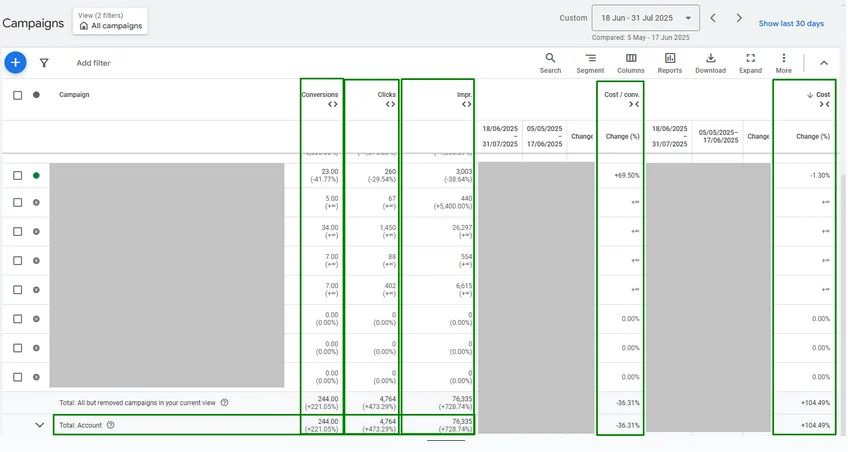Image resolution: width=848 pixels, height=452 pixels.
Task: Expand the Clicks column comparison arrows
Action: pos(390,104)
